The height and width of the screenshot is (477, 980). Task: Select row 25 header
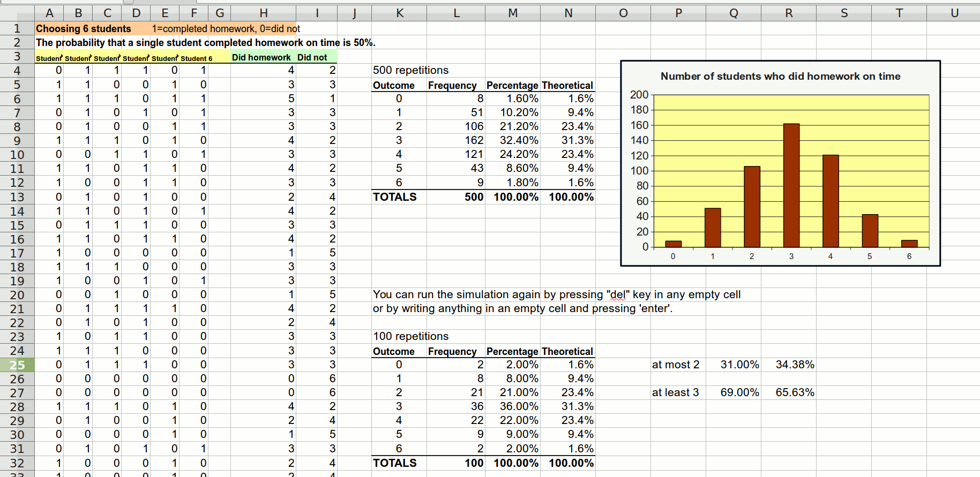click(17, 365)
